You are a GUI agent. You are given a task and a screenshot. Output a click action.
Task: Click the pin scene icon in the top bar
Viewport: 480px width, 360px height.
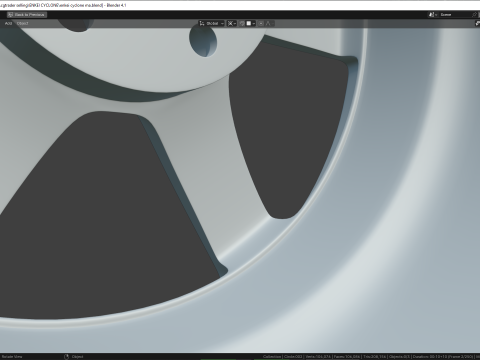point(475,15)
